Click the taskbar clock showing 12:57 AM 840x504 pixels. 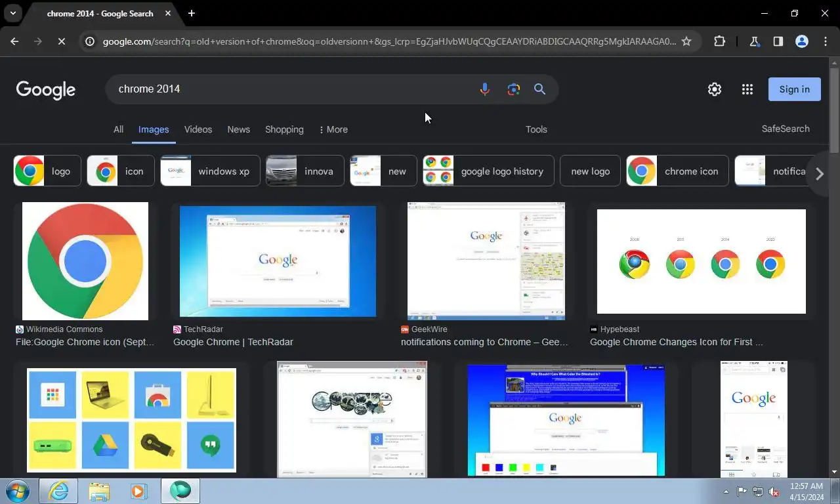pyautogui.click(x=807, y=491)
